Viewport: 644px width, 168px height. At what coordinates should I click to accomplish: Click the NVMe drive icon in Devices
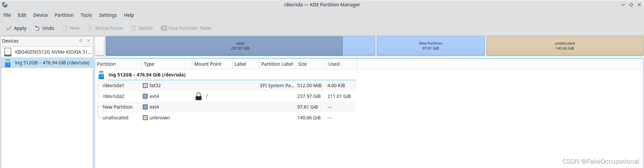tap(8, 52)
